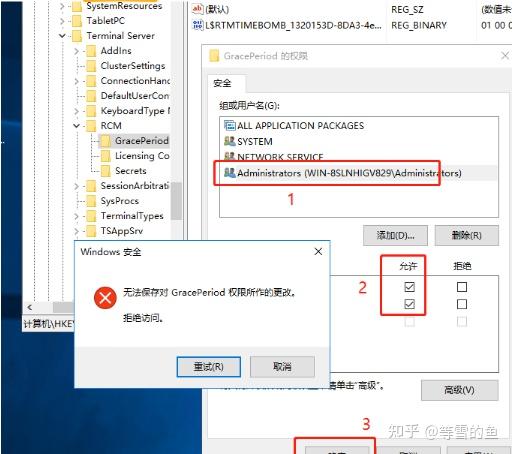Click 取消 in the Windows 安全 dialog
The height and width of the screenshot is (454, 512).
(x=282, y=367)
